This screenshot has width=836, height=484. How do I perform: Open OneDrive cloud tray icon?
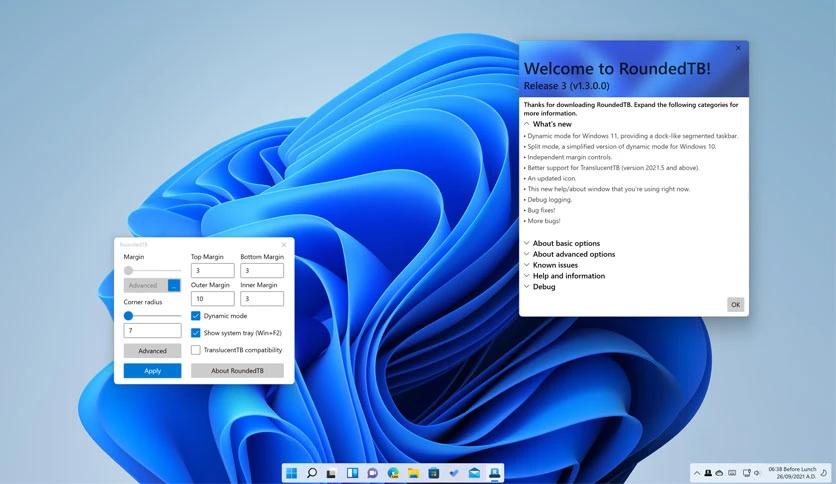click(719, 473)
